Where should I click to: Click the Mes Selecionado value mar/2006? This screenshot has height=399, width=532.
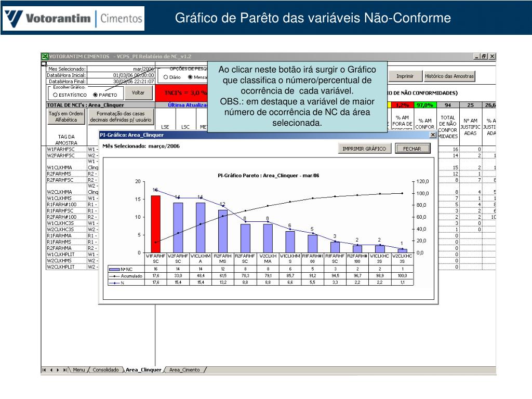point(121,69)
